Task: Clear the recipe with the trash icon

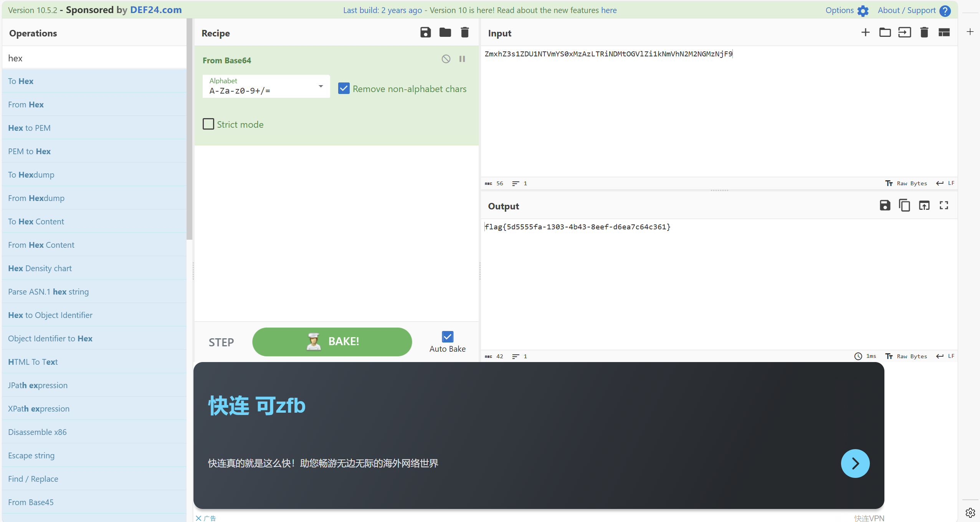Action: 465,33
